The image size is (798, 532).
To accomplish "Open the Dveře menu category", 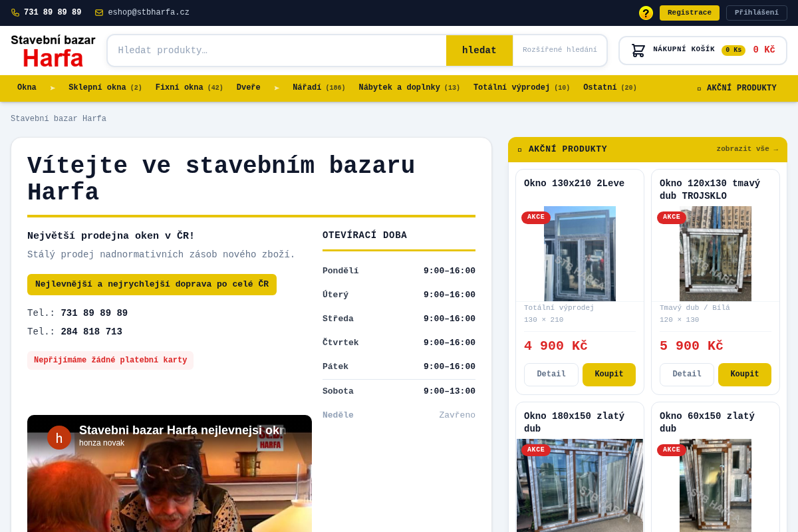I will click(249, 88).
